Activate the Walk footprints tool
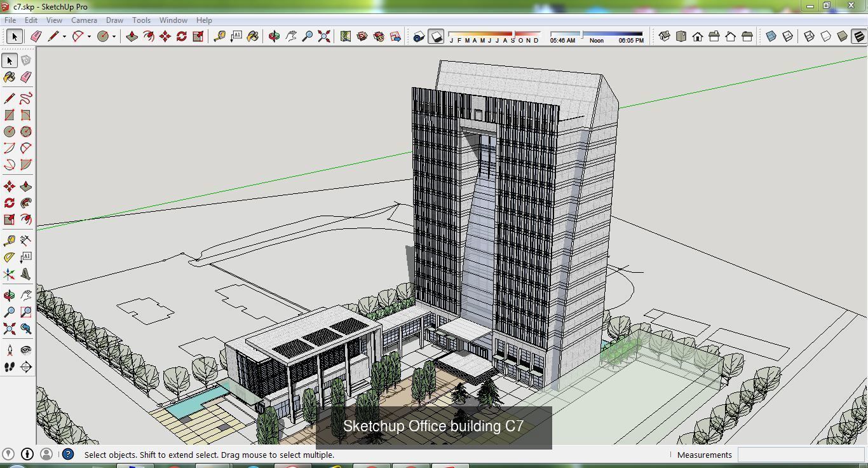Screen dimensions: 868x468 click(10, 367)
